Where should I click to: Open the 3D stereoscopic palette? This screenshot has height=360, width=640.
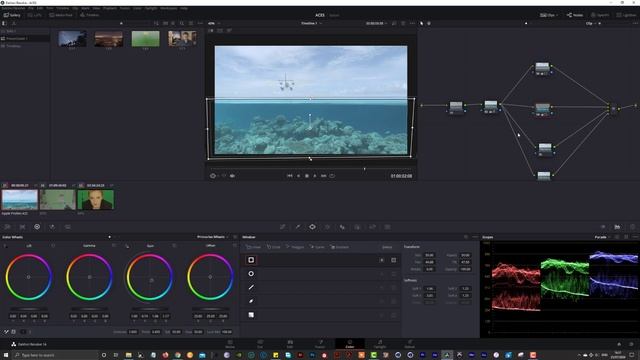pyautogui.click(x=387, y=227)
